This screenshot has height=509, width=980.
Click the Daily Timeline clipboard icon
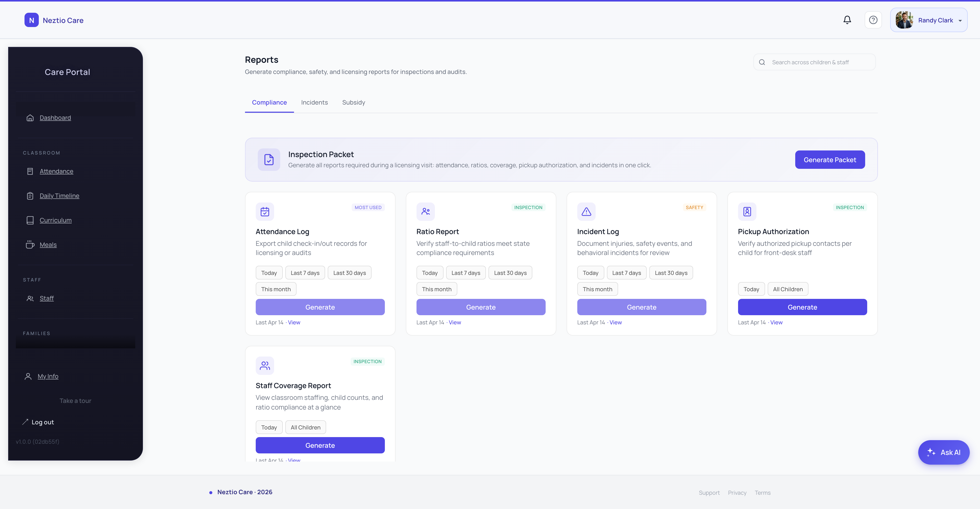30,196
